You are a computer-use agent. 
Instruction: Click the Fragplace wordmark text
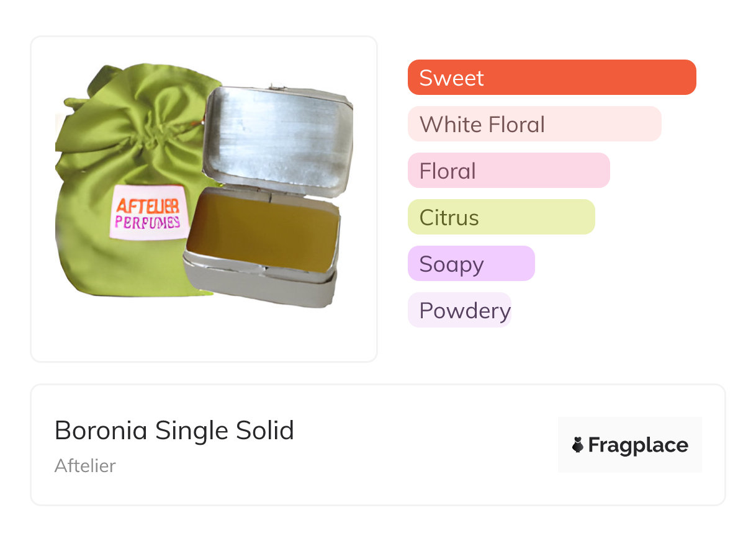pyautogui.click(x=638, y=445)
